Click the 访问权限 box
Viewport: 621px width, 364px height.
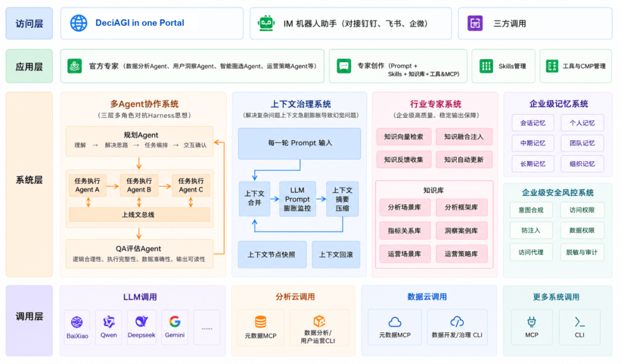click(582, 210)
